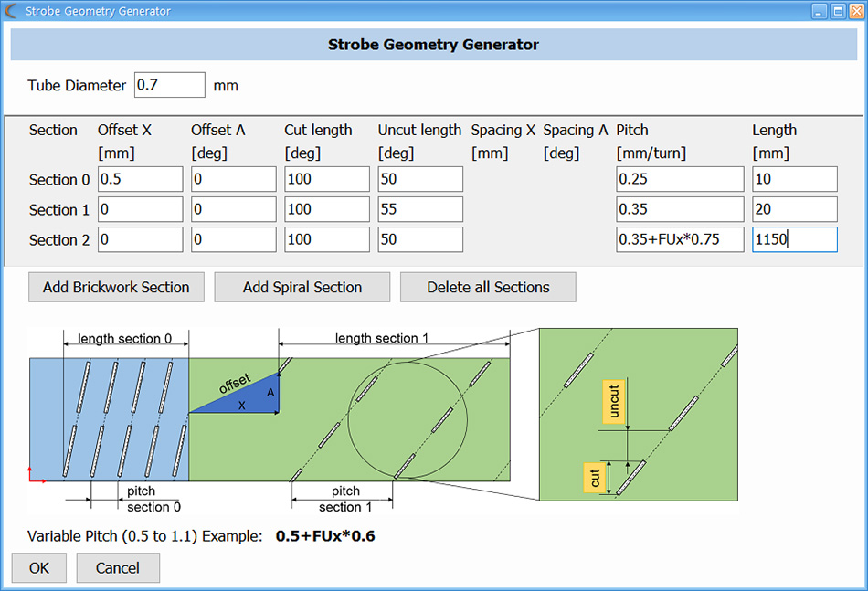Click the Tube Diameter input field
Image resolution: width=868 pixels, height=591 pixels.
tap(169, 84)
